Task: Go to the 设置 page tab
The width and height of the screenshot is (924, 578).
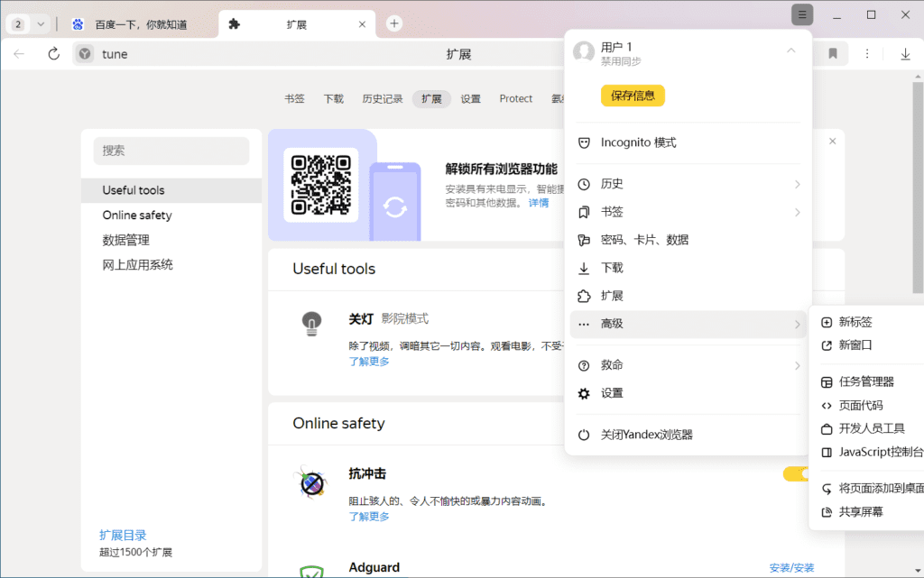Action: coord(470,99)
